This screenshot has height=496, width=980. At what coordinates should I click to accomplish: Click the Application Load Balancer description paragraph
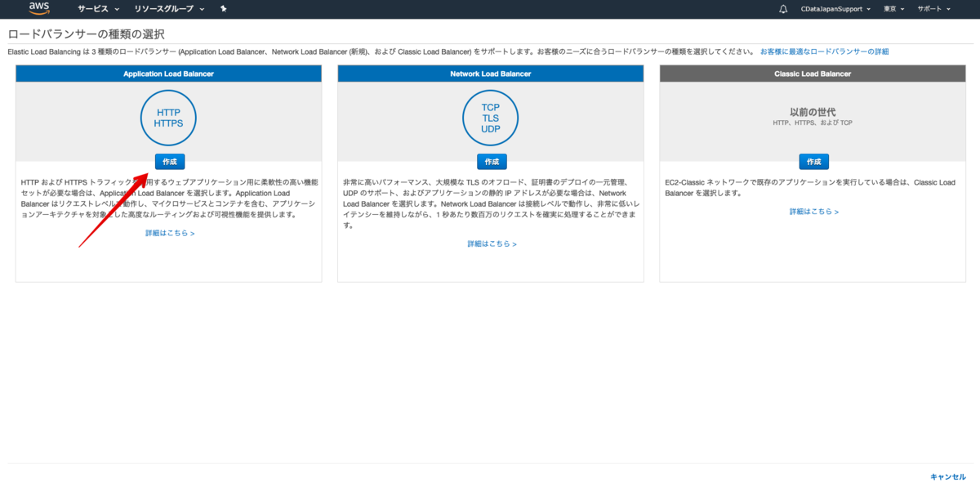pos(170,199)
